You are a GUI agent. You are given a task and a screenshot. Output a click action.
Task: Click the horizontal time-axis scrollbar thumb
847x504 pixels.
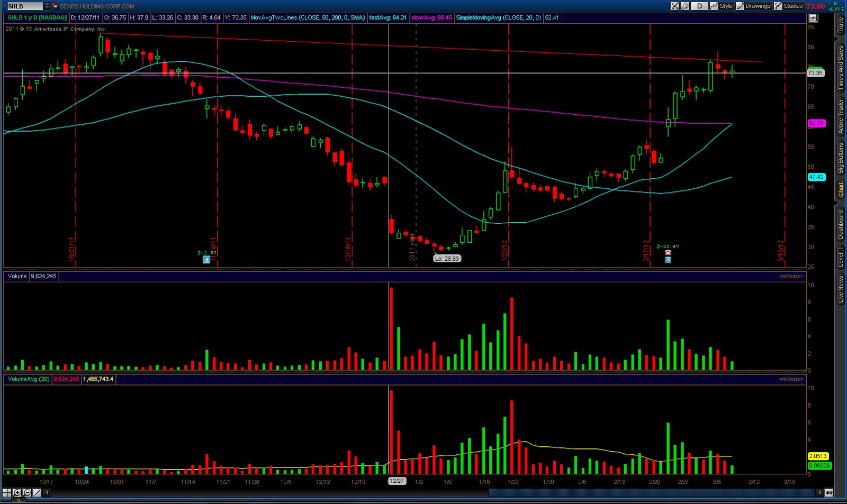[x=651, y=492]
